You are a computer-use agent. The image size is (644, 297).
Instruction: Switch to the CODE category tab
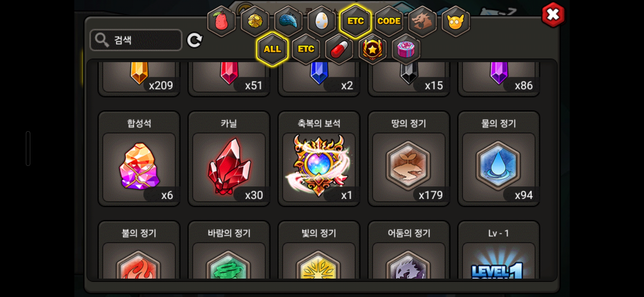[x=389, y=21]
